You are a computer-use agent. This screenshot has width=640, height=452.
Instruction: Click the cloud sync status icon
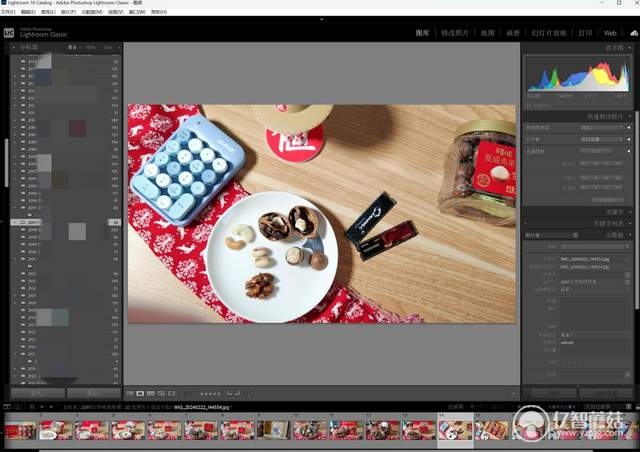coord(634,33)
